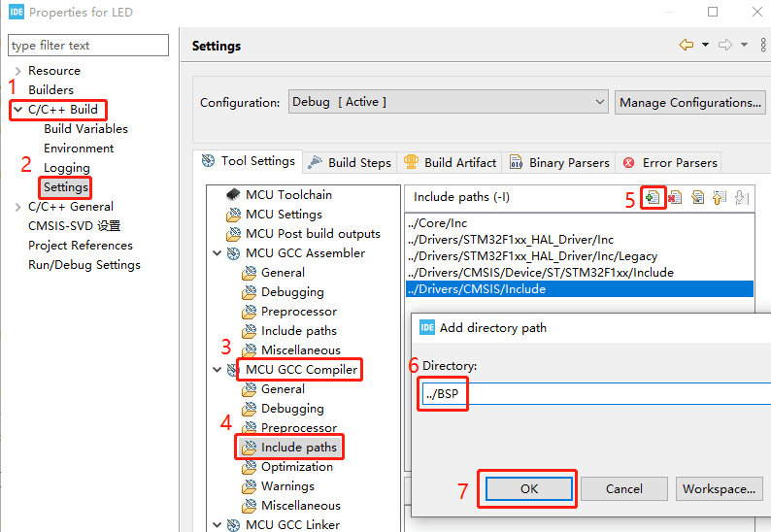Image resolution: width=771 pixels, height=532 pixels.
Task: Click the Workspace... button
Action: 719,488
